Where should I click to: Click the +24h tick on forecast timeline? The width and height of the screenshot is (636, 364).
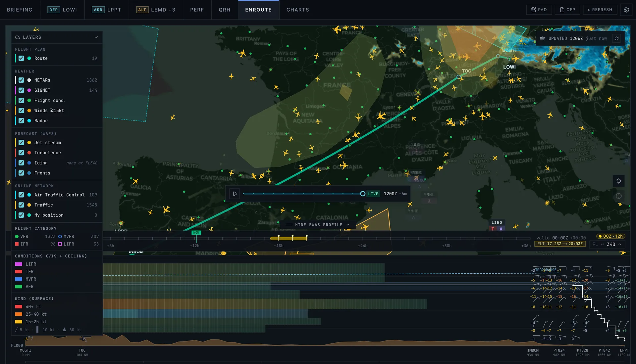(x=363, y=246)
